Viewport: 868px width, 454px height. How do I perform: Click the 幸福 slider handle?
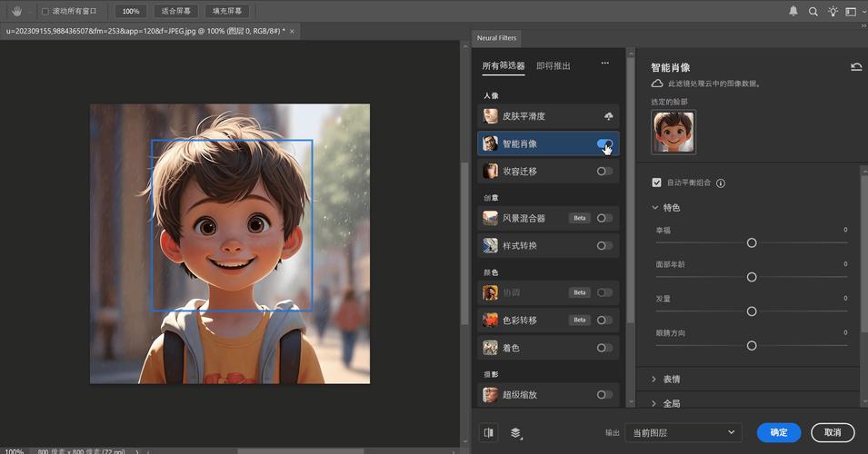tap(752, 242)
